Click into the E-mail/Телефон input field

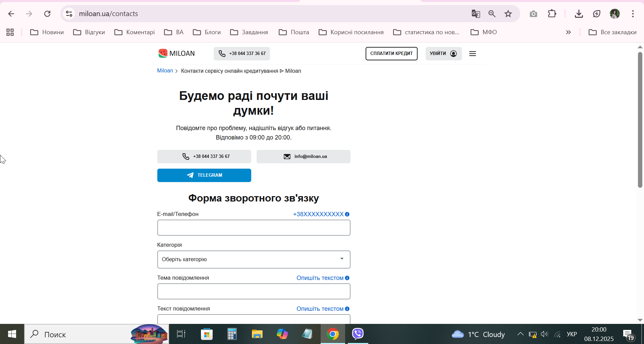click(x=254, y=228)
